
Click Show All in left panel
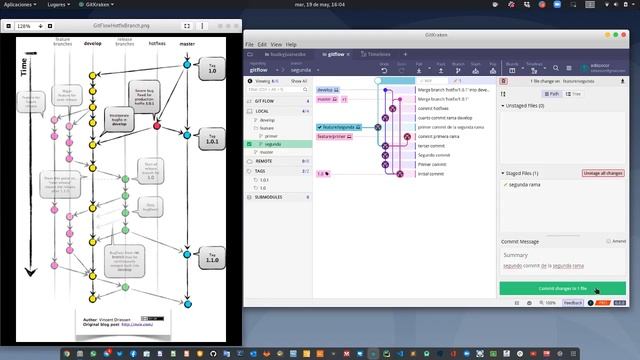coord(299,81)
